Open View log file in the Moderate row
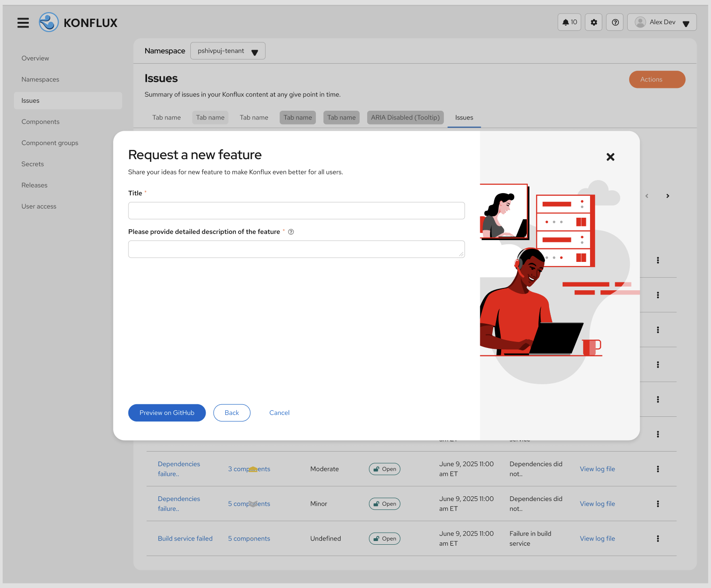Image resolution: width=711 pixels, height=588 pixels. tap(597, 469)
